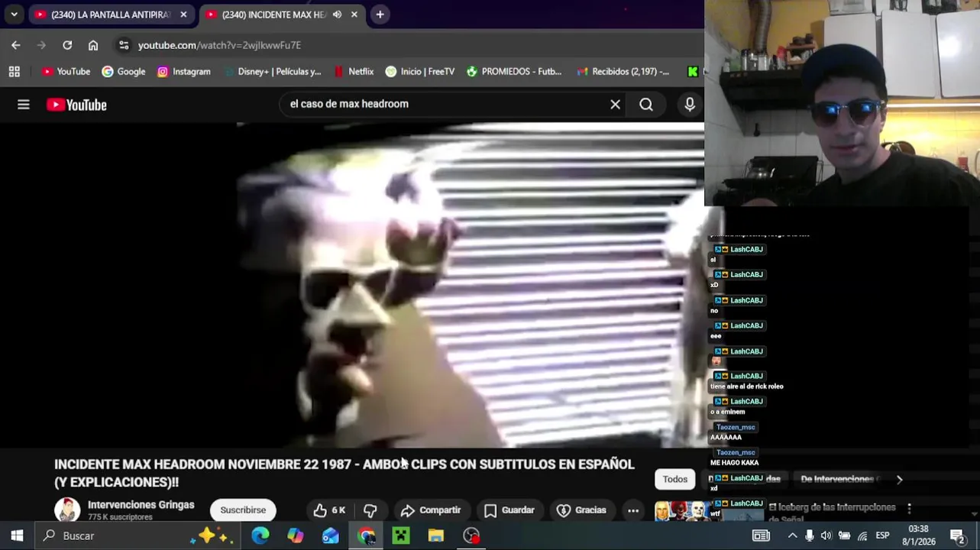Show more filter chips with right chevron
The image size is (980, 550).
pos(899,479)
